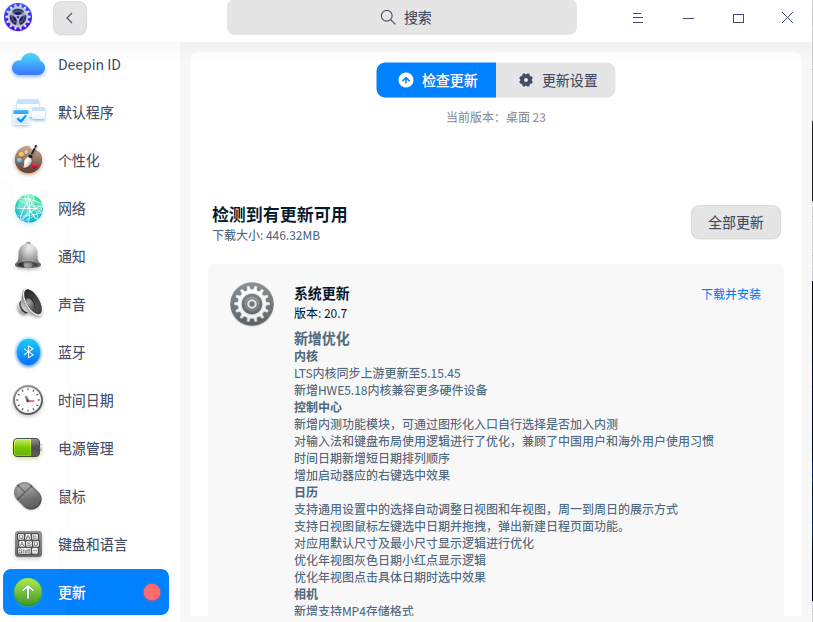The image size is (813, 622).
Task: Go back using the back arrow button
Action: 70,18
